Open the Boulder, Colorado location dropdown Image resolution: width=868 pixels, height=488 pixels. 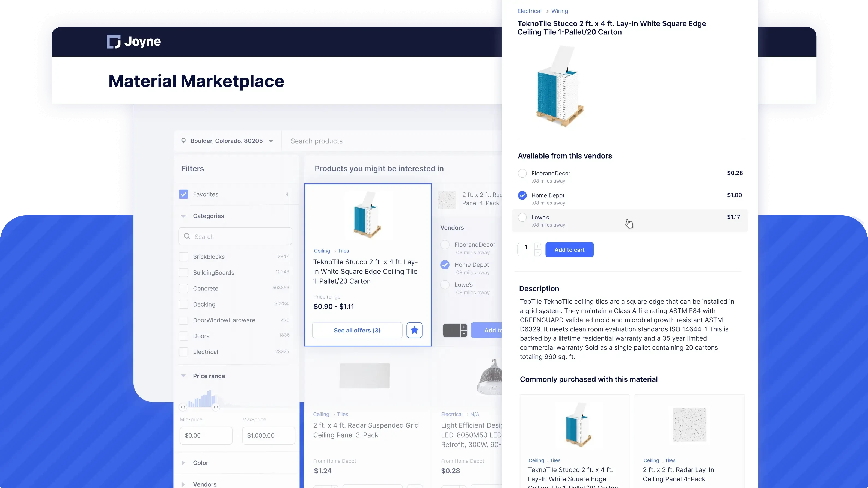coord(271,141)
